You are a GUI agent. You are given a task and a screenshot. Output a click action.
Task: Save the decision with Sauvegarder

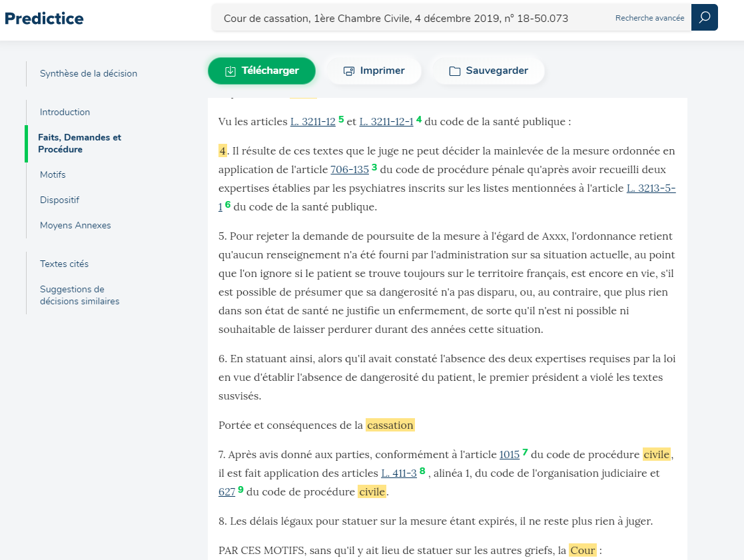488,71
